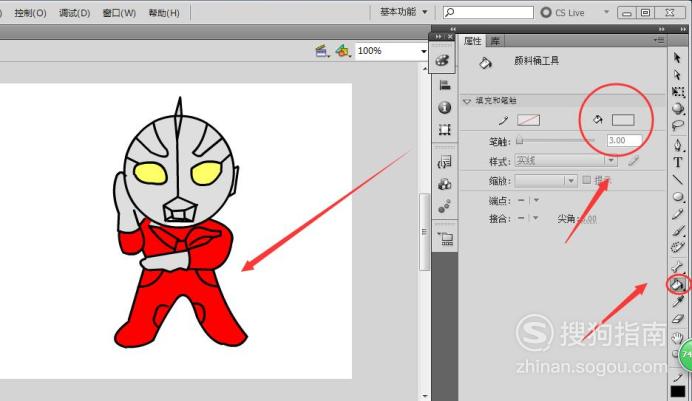The width and height of the screenshot is (692, 401).
Task: Click the stage vertical scrollbar
Action: pyautogui.click(x=424, y=232)
